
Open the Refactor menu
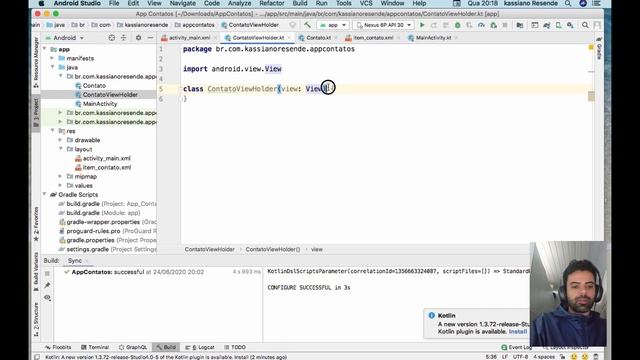[x=271, y=3]
